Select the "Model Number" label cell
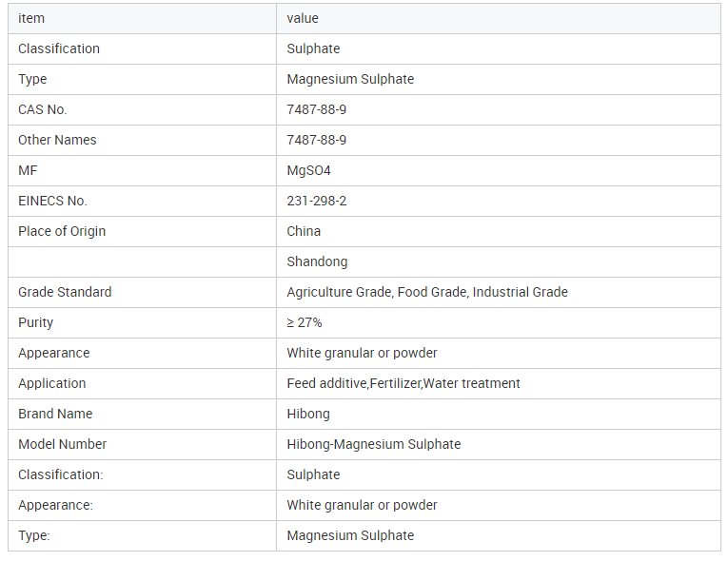 coord(62,444)
